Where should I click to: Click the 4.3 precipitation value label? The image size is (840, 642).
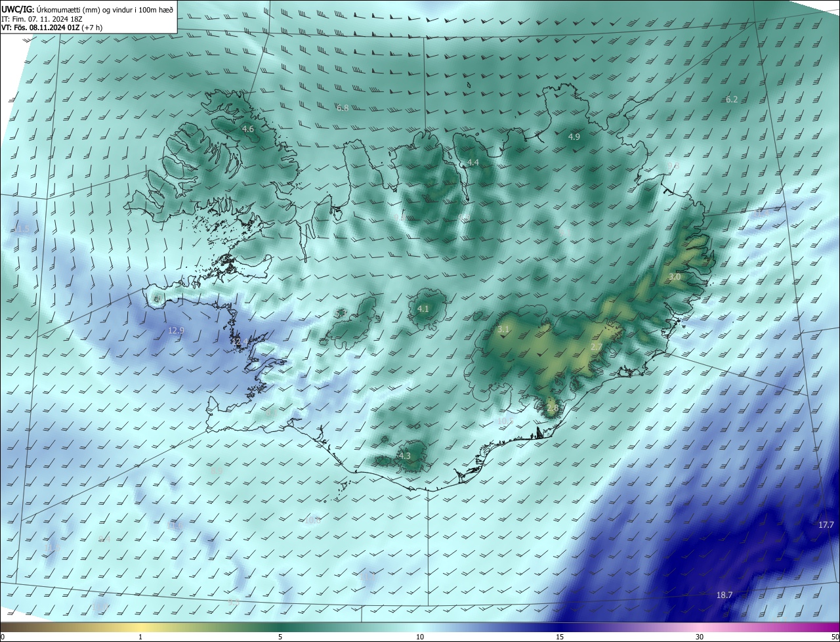coord(405,456)
